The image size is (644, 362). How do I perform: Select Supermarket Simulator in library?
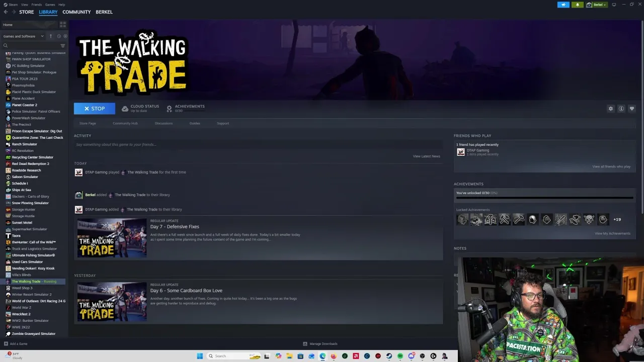29,229
